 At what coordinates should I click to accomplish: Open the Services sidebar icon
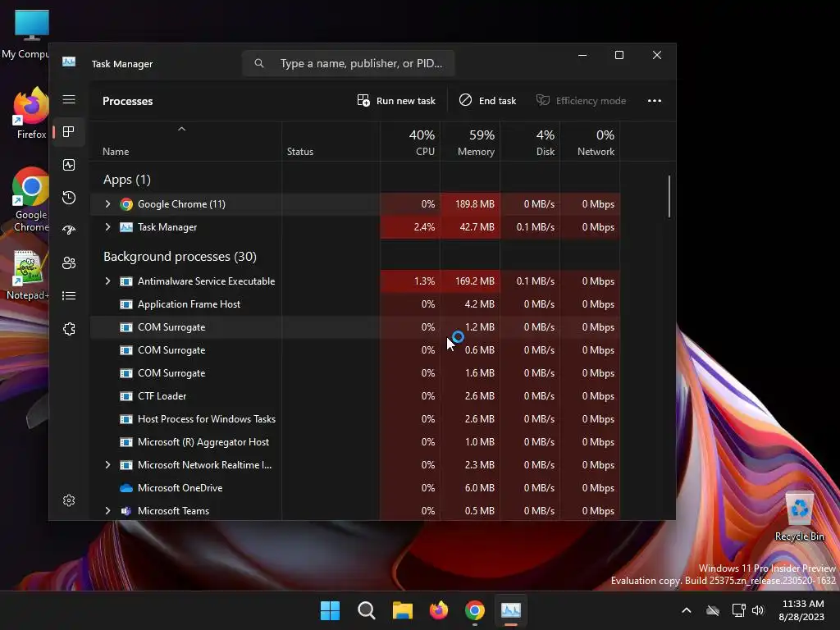point(69,329)
